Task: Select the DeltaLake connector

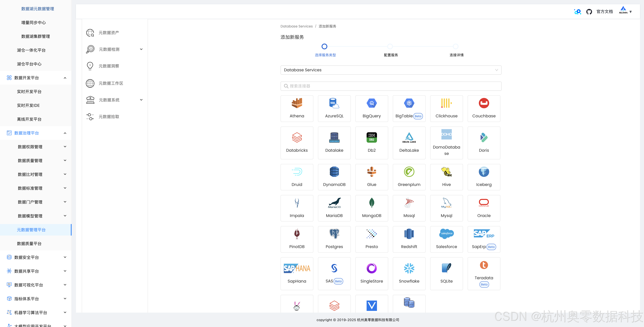Action: pyautogui.click(x=409, y=143)
